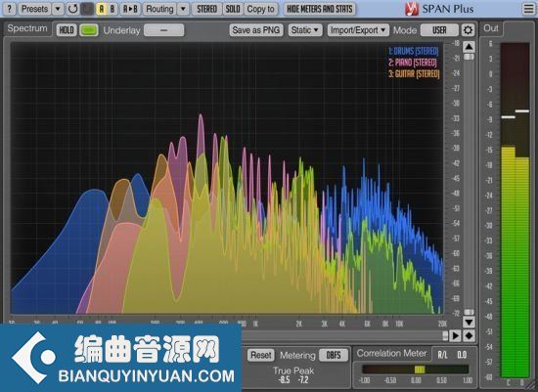Open the Underlay selector
The width and height of the screenshot is (538, 392).
163,30
